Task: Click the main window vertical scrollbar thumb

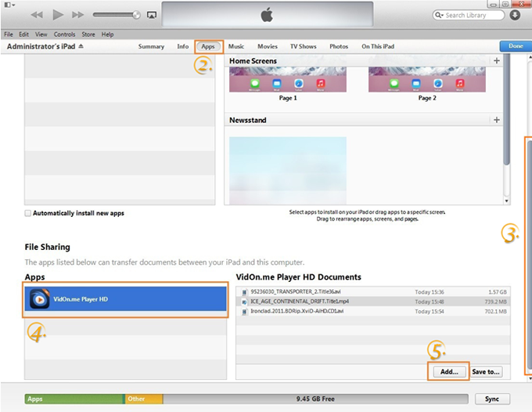Action: [x=530, y=256]
